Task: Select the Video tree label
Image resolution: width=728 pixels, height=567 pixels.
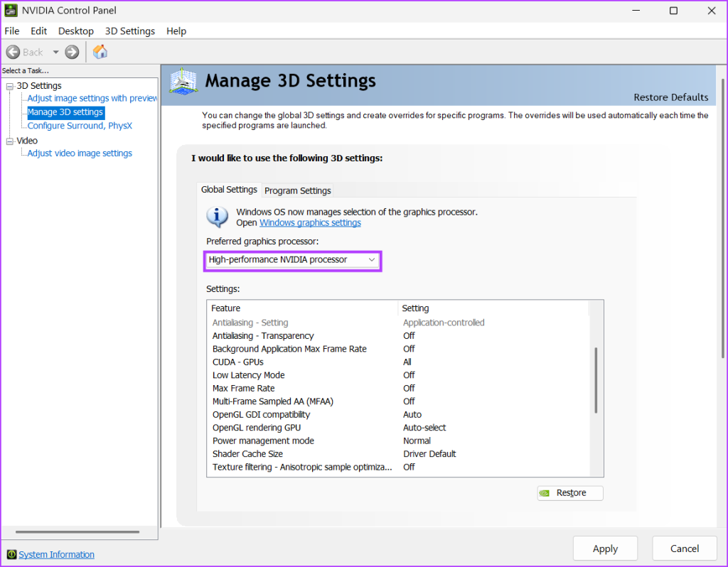Action: [27, 141]
